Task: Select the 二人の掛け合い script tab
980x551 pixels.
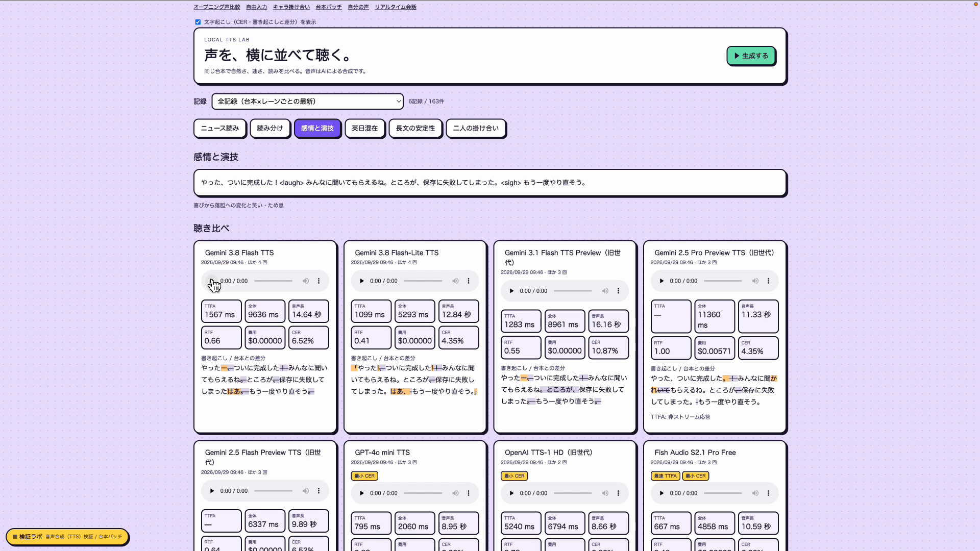Action: pos(476,129)
